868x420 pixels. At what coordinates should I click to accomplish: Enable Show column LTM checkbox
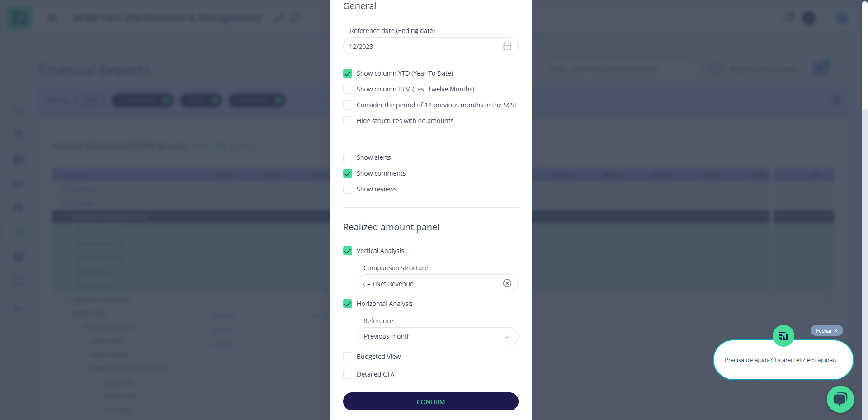(x=348, y=89)
